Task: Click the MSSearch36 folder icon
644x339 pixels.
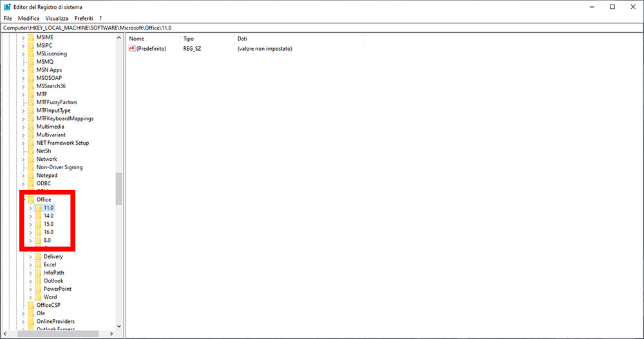Action: 31,86
